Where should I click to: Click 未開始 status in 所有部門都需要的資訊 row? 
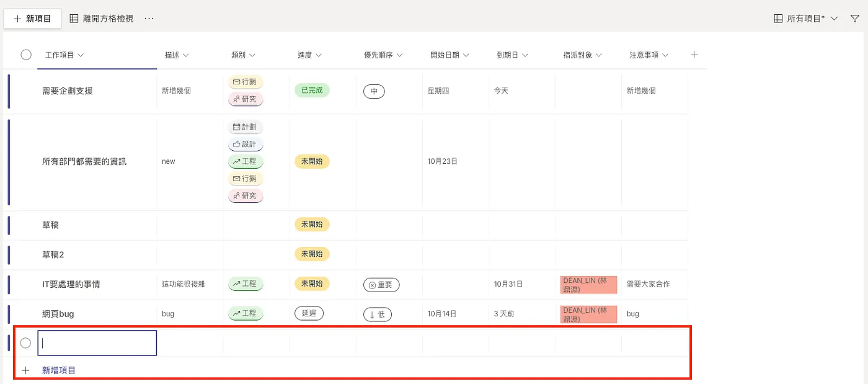(312, 161)
